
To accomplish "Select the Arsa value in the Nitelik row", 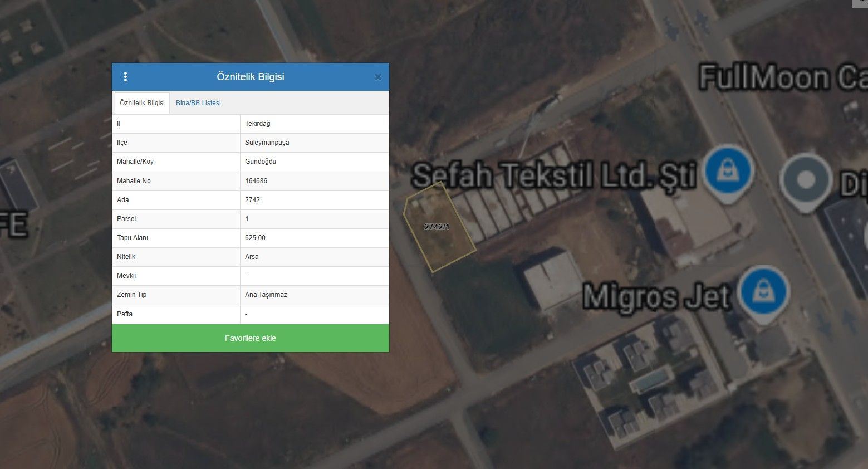I will click(x=252, y=257).
